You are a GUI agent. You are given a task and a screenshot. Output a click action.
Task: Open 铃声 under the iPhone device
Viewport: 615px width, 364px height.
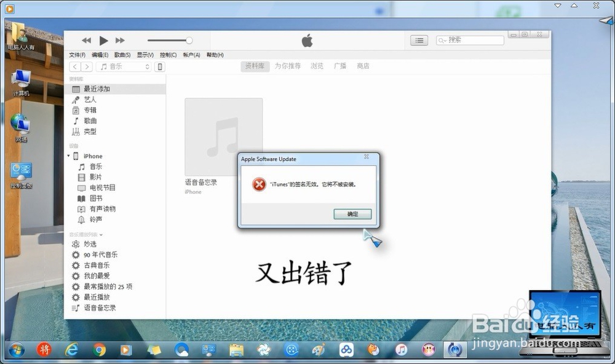(96, 220)
